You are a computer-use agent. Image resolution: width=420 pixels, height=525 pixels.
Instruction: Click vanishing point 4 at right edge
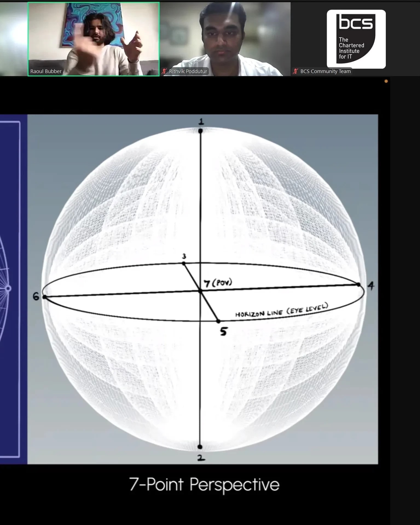point(359,285)
